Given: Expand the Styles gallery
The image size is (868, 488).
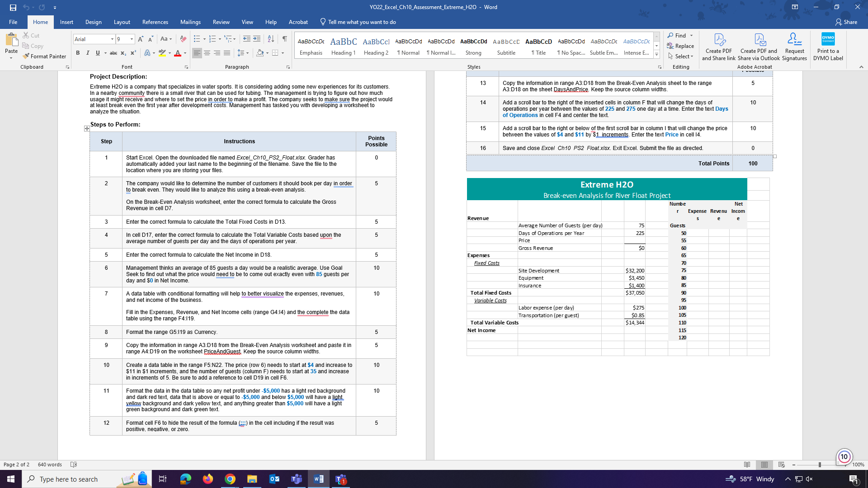Looking at the screenshot, I should tap(656, 54).
